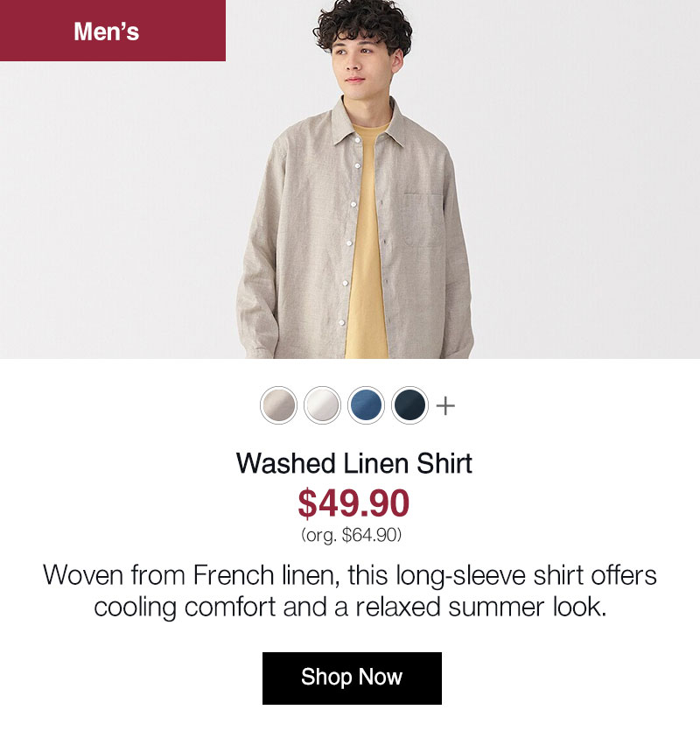Pick the medium blue color swatch

click(x=366, y=405)
